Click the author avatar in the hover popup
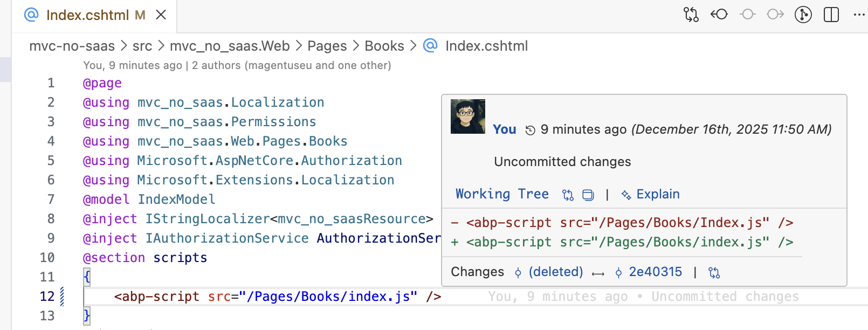The height and width of the screenshot is (330, 868). point(467,116)
